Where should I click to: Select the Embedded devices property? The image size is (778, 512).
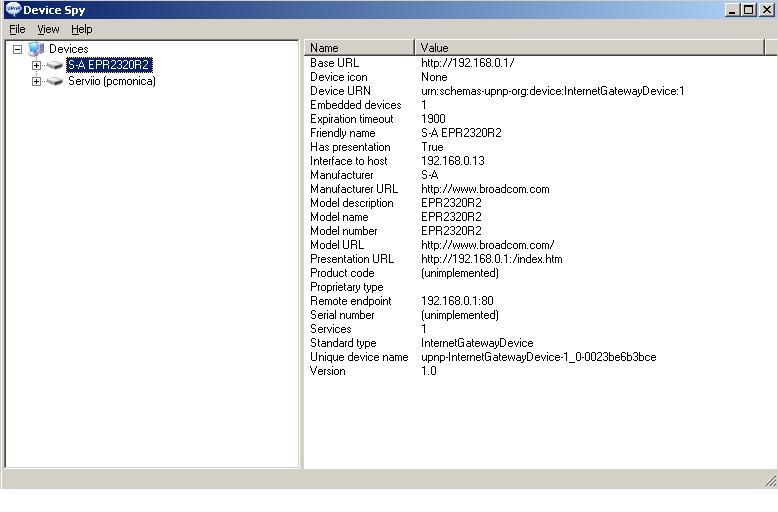click(x=356, y=105)
